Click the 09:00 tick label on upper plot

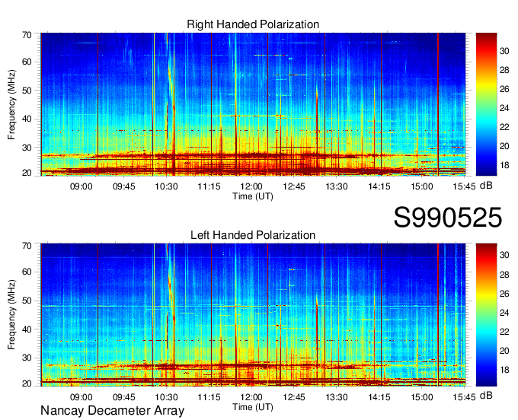(x=81, y=186)
